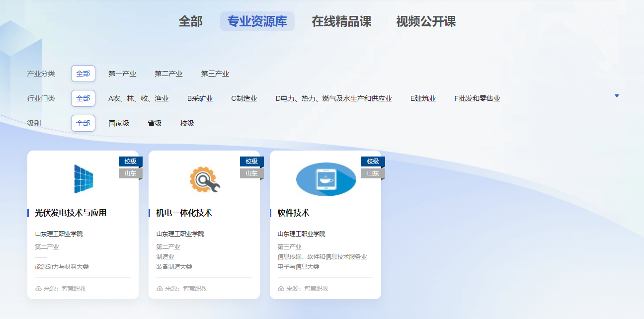Select 全部 in the 产业分类 filter
This screenshot has width=644, height=319.
coord(83,74)
